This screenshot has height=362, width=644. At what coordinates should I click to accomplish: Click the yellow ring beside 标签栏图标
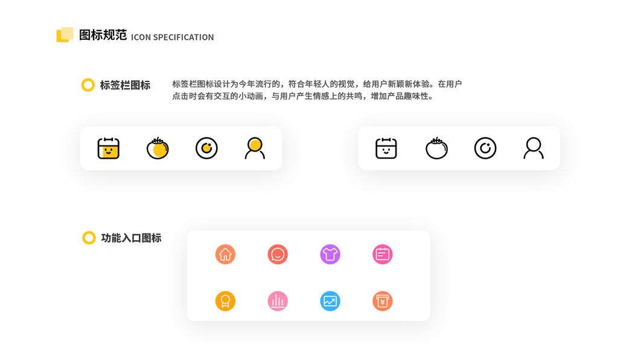(88, 85)
